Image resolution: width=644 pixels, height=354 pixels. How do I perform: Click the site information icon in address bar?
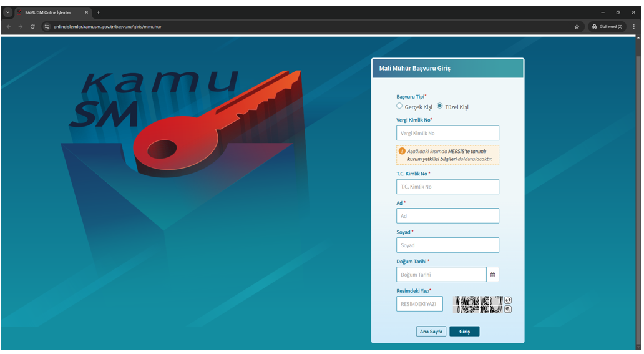click(47, 27)
